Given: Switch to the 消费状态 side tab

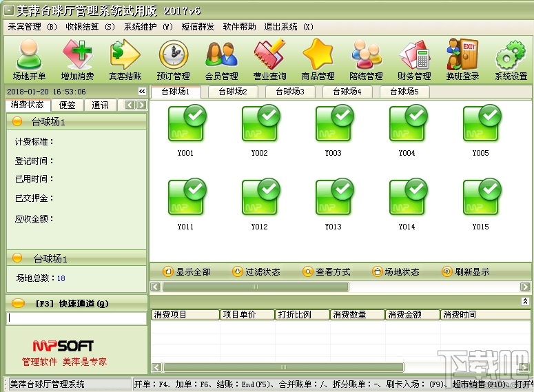Looking at the screenshot, I should click(28, 105).
